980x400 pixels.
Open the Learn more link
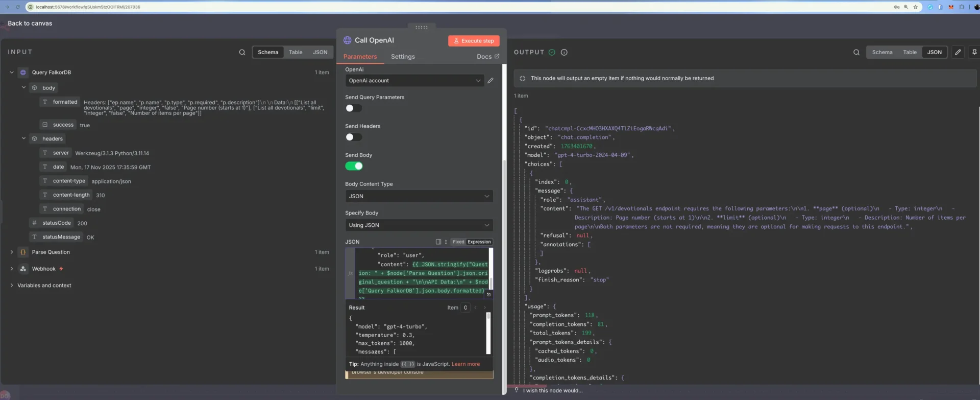(x=465, y=364)
